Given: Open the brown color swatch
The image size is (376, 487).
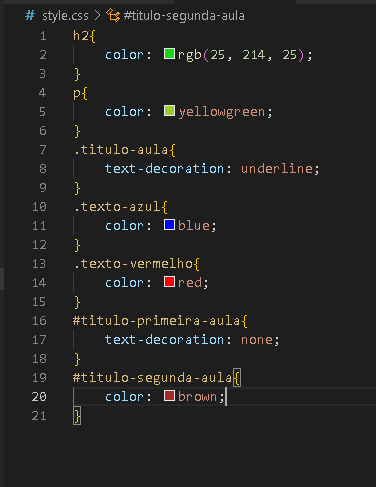Looking at the screenshot, I should (169, 396).
